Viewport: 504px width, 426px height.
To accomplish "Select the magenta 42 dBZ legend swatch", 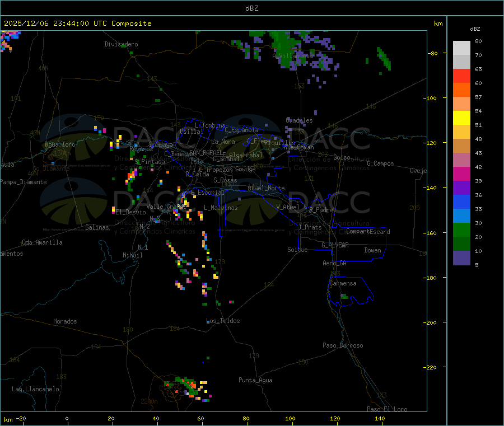I will click(461, 174).
